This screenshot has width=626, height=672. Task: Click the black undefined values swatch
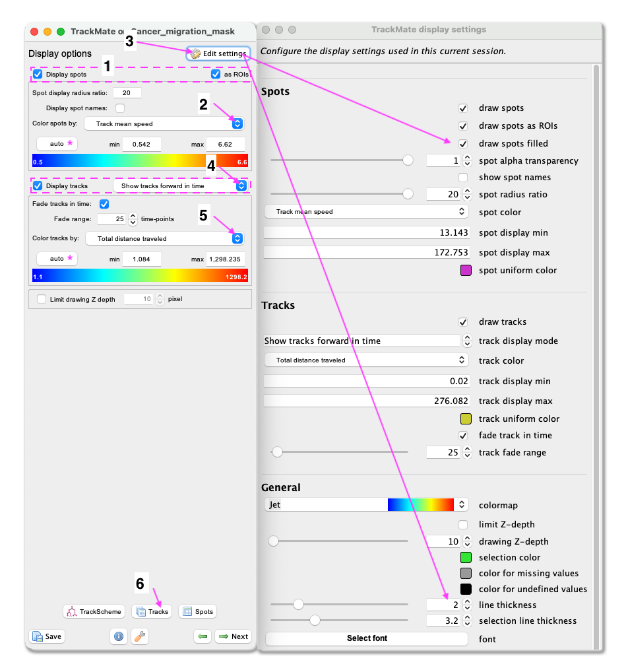click(466, 589)
